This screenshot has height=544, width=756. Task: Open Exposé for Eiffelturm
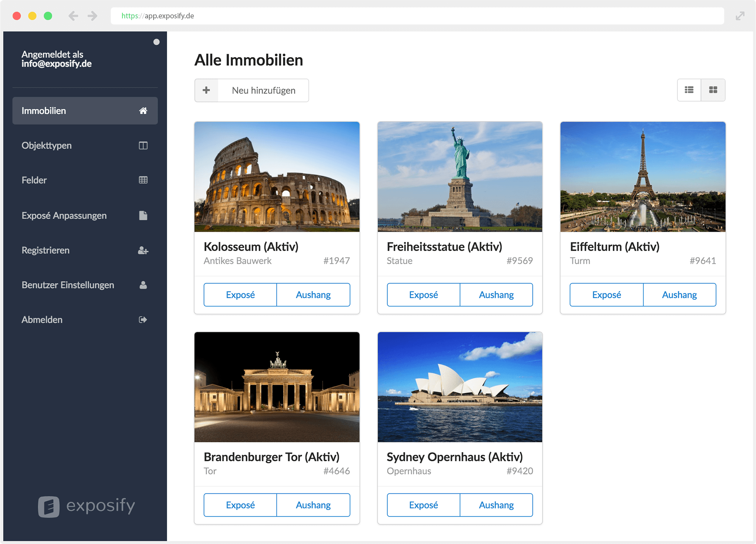click(607, 295)
